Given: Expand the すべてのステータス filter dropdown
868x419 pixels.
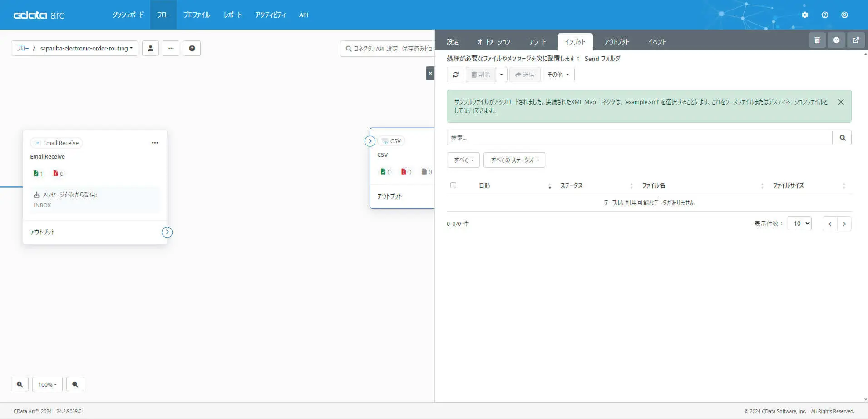Looking at the screenshot, I should (514, 160).
